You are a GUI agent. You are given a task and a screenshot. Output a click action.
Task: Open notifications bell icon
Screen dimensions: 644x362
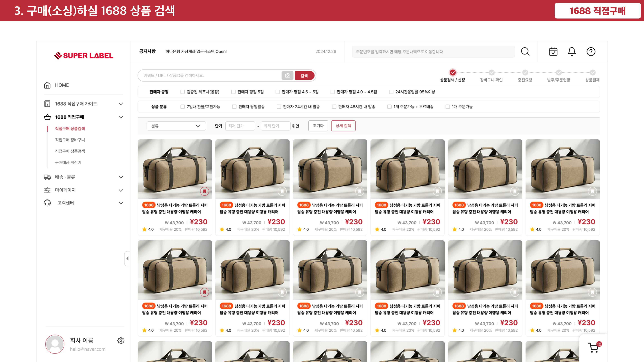[572, 52]
